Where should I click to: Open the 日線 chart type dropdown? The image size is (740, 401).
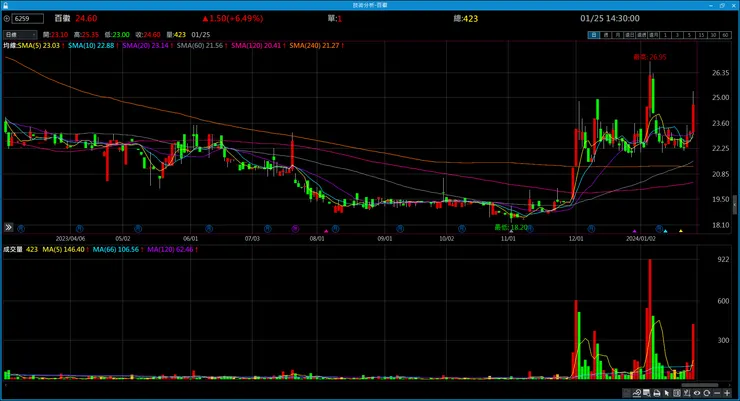pyautogui.click(x=20, y=34)
